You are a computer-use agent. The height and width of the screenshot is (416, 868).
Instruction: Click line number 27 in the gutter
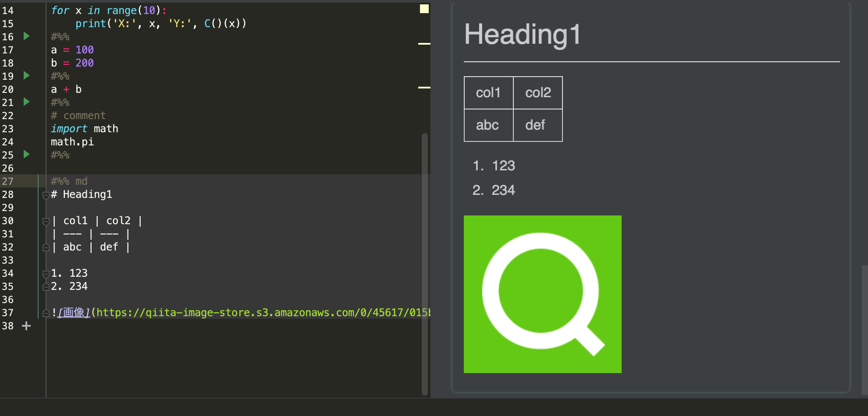(x=7, y=181)
